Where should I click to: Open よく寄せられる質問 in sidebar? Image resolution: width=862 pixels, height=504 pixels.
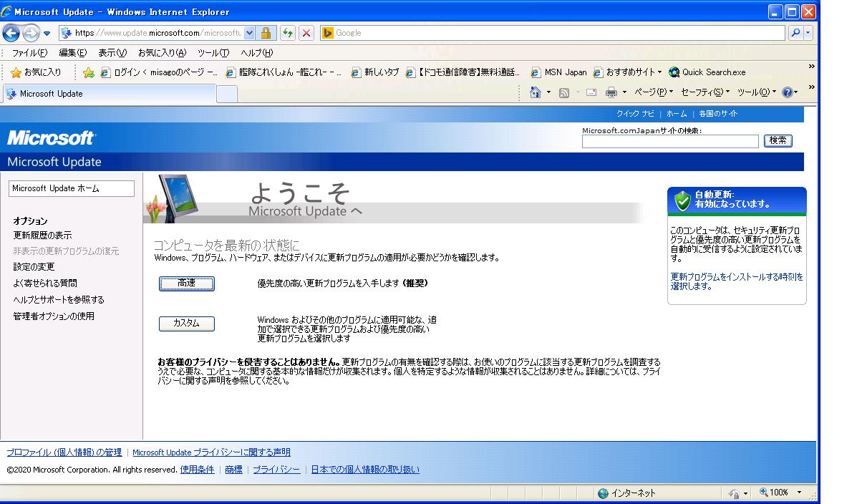45,283
